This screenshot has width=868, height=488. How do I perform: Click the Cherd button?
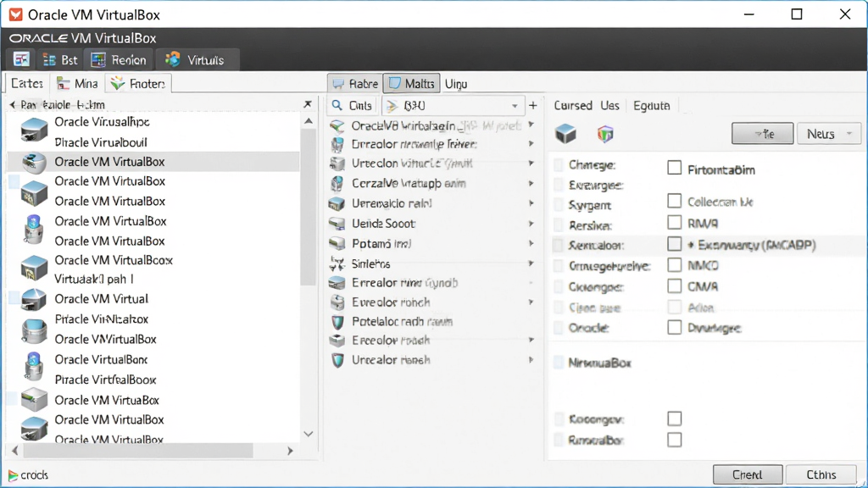pos(748,474)
